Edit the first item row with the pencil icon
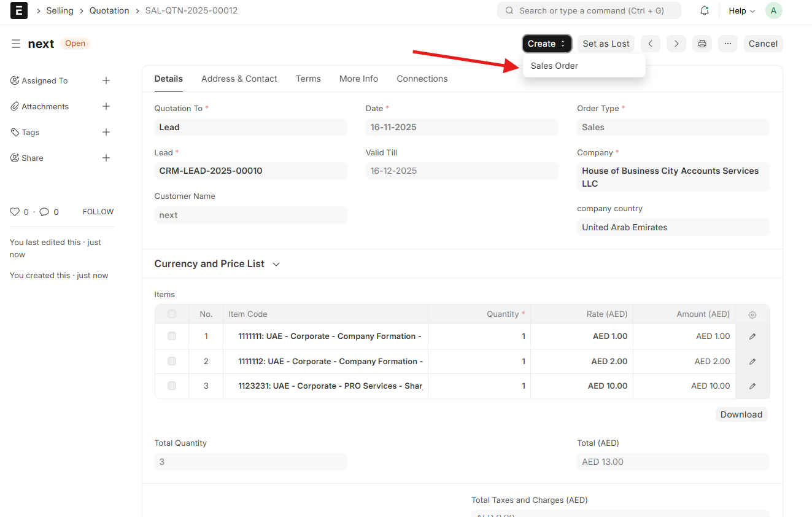The image size is (812, 517). (752, 336)
